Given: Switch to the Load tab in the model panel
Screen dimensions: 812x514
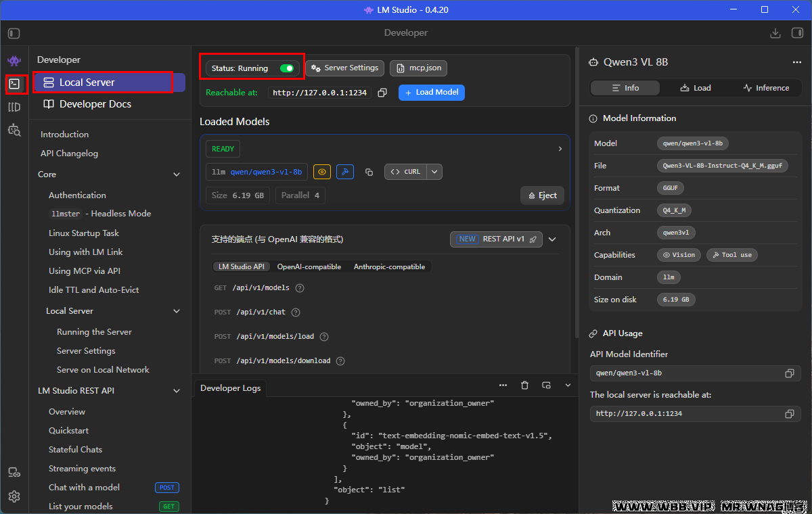Looking at the screenshot, I should click(x=696, y=88).
